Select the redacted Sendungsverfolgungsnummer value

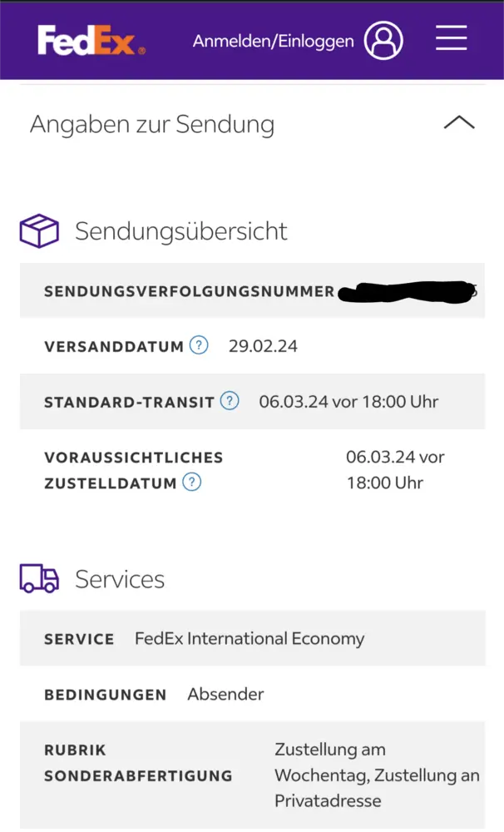pos(408,291)
